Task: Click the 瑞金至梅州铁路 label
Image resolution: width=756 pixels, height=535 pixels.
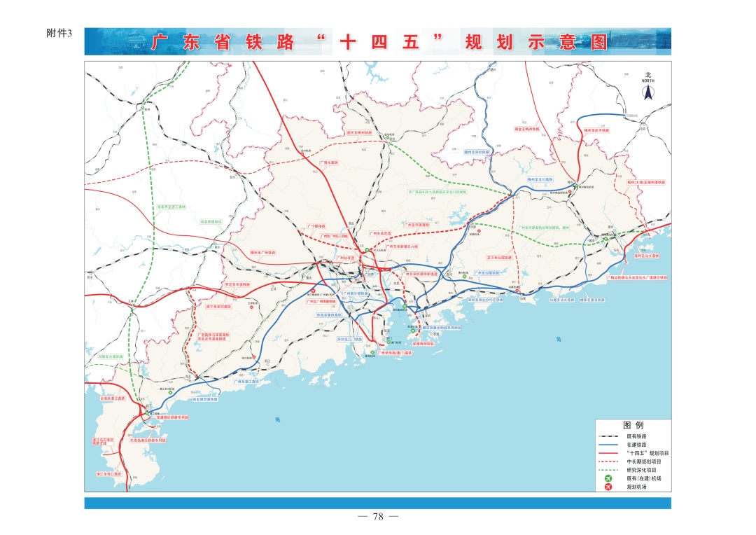Action: [x=527, y=129]
